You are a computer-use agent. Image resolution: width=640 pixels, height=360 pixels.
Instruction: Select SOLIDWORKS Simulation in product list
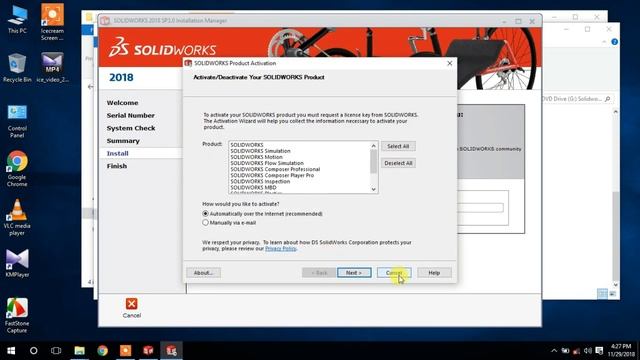[x=260, y=151]
